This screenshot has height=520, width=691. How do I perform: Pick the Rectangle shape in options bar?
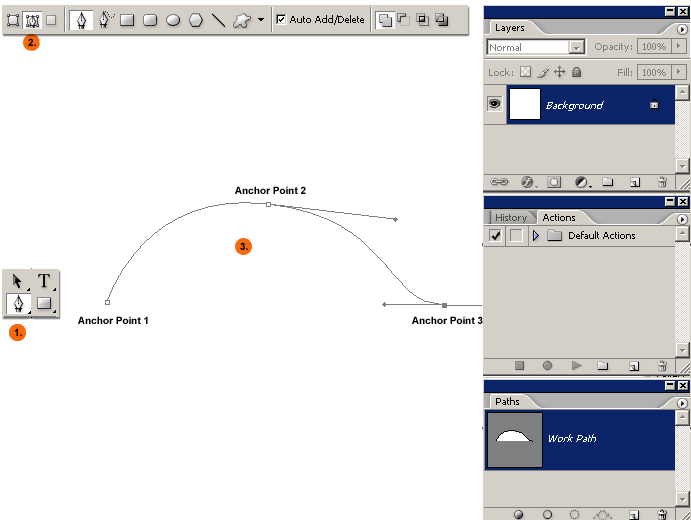[x=127, y=20]
